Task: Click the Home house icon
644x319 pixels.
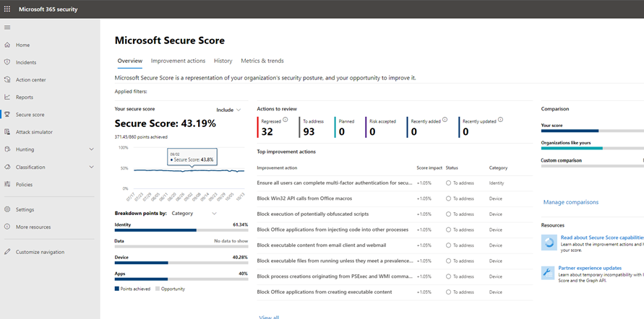Action: (7, 45)
